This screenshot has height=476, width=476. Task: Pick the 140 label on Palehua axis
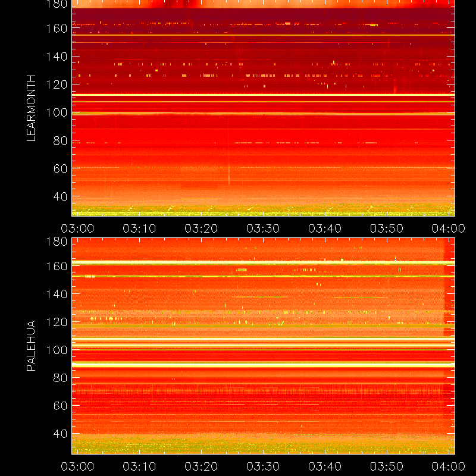(57, 294)
